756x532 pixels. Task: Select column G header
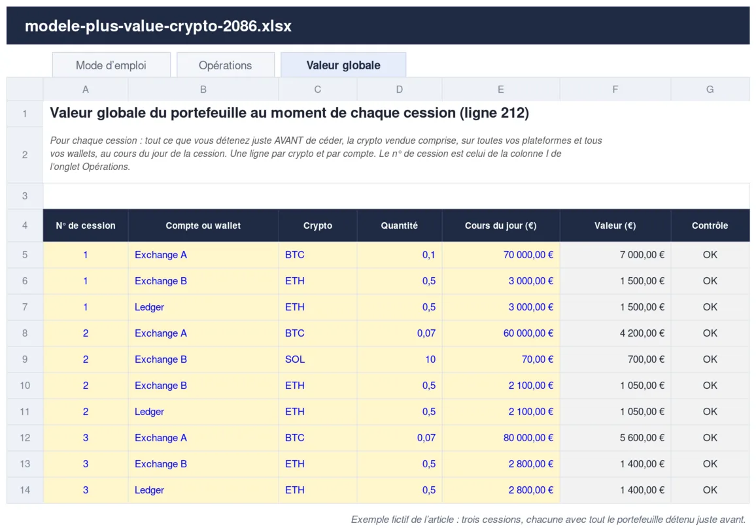pos(710,89)
